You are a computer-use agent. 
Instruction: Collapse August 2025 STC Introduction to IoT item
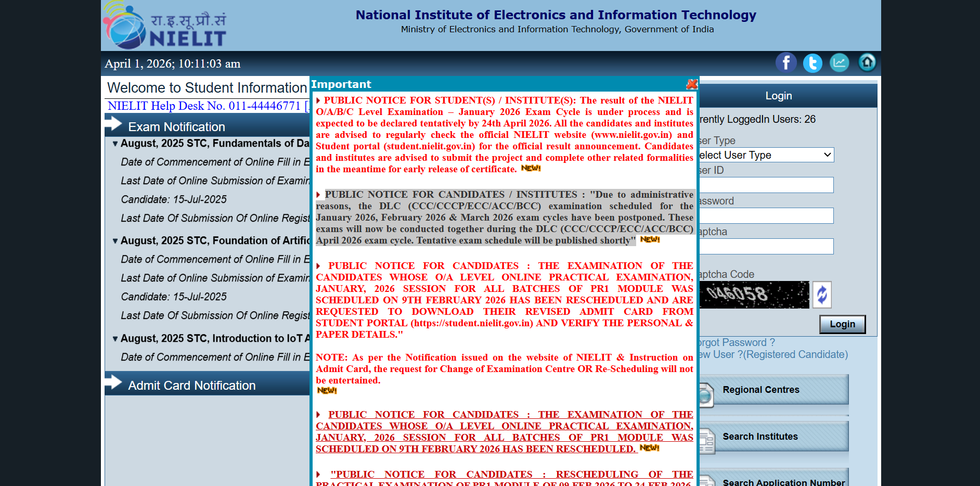(115, 339)
